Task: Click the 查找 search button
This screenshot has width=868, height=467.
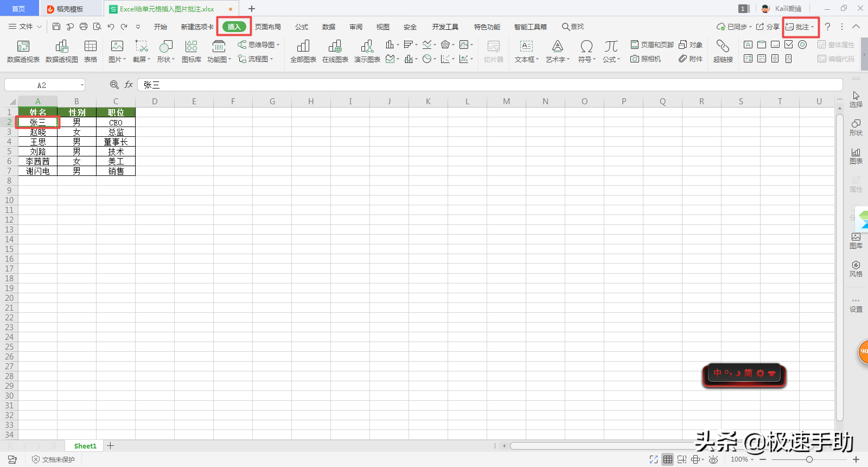Action: tap(573, 27)
